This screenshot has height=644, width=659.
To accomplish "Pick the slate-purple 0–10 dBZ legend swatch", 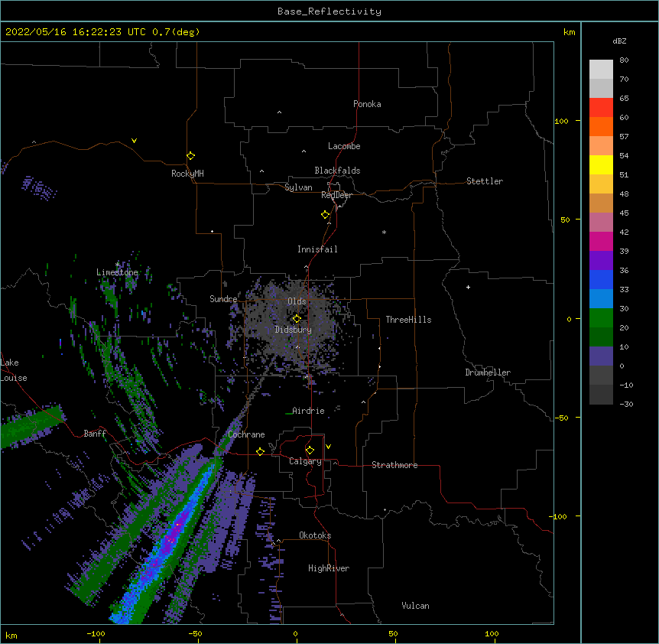I will tap(601, 356).
